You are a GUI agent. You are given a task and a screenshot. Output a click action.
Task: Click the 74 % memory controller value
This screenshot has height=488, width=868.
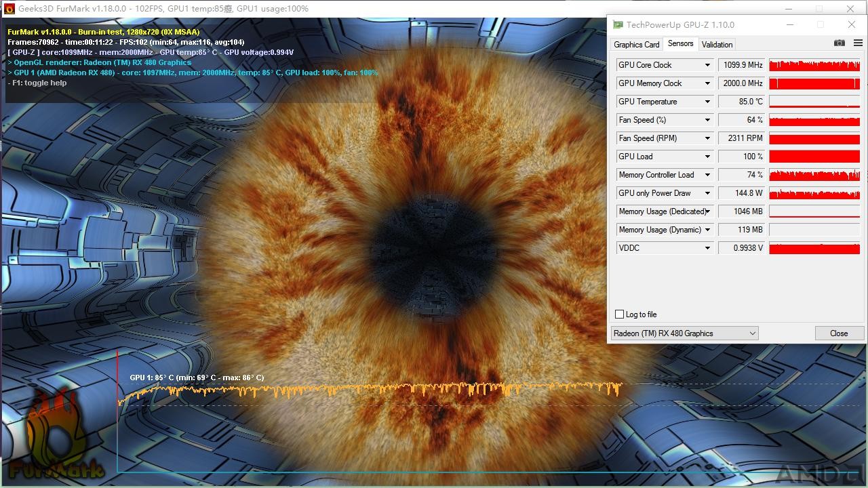[x=741, y=175]
